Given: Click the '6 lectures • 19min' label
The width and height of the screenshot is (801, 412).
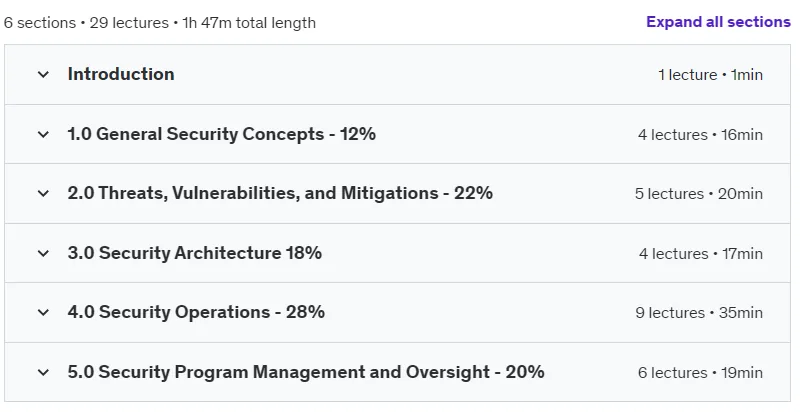Looking at the screenshot, I should 700,373.
